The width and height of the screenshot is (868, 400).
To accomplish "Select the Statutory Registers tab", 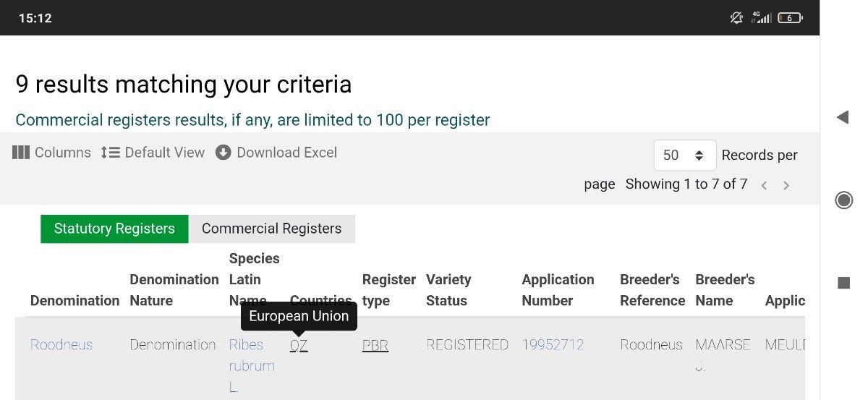I will coord(114,229).
